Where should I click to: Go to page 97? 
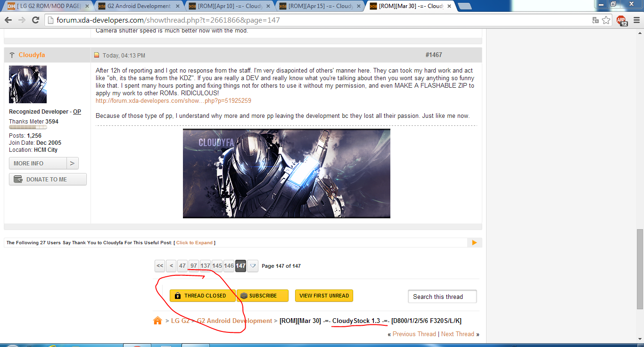click(x=194, y=266)
